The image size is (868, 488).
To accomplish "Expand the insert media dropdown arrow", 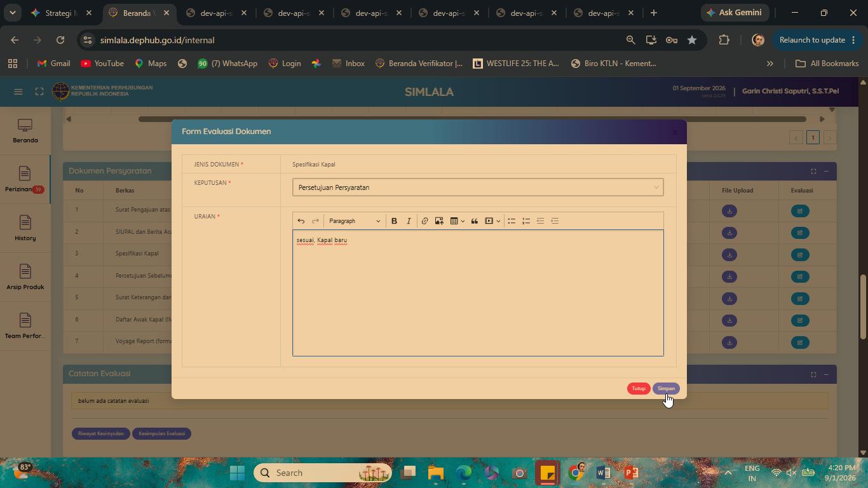I will coord(498,221).
